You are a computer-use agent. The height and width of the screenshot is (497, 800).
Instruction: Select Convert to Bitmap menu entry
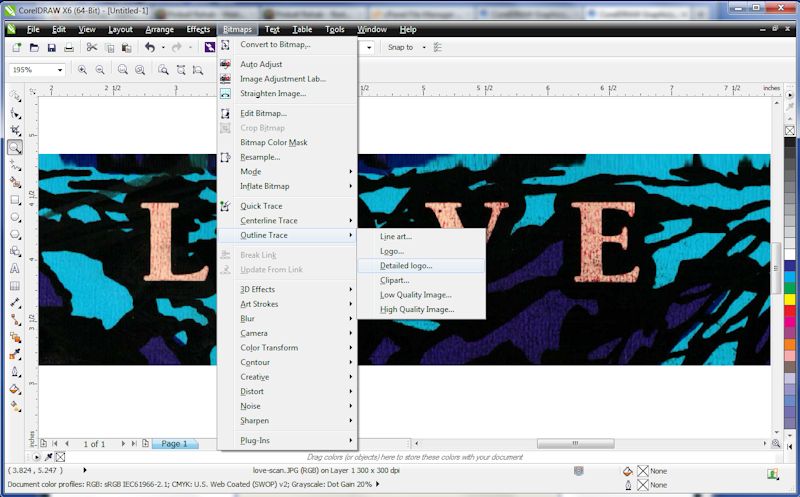point(275,44)
